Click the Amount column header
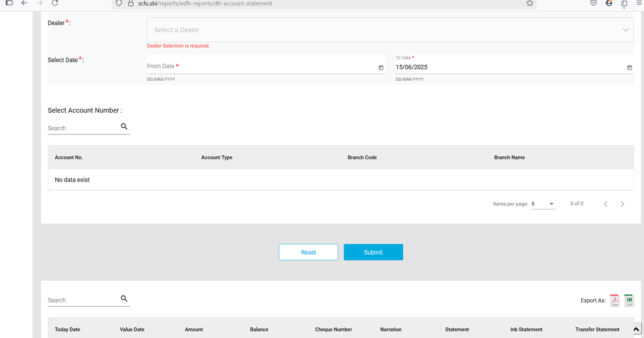The width and height of the screenshot is (644, 338). pyautogui.click(x=194, y=329)
